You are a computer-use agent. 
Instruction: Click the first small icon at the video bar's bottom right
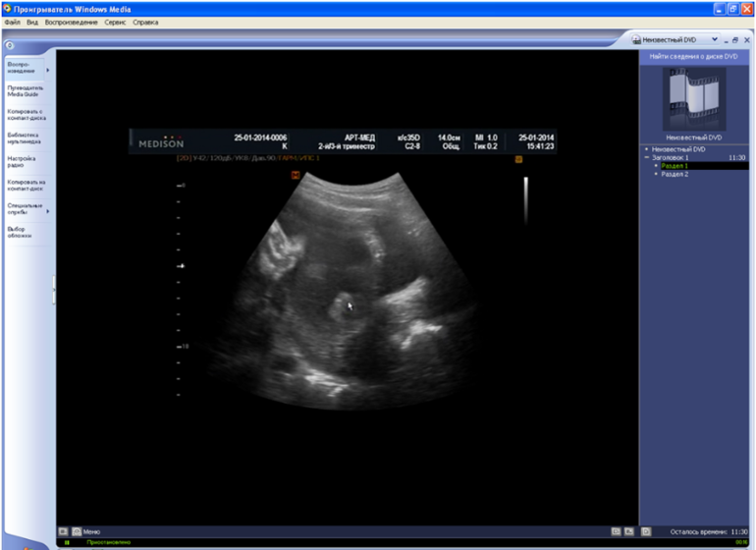point(616,531)
